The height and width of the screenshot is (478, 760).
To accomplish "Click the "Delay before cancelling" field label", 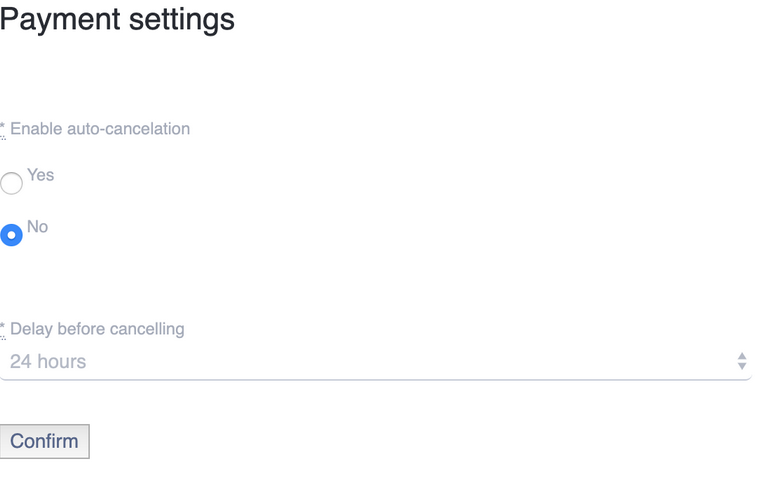I will [97, 329].
